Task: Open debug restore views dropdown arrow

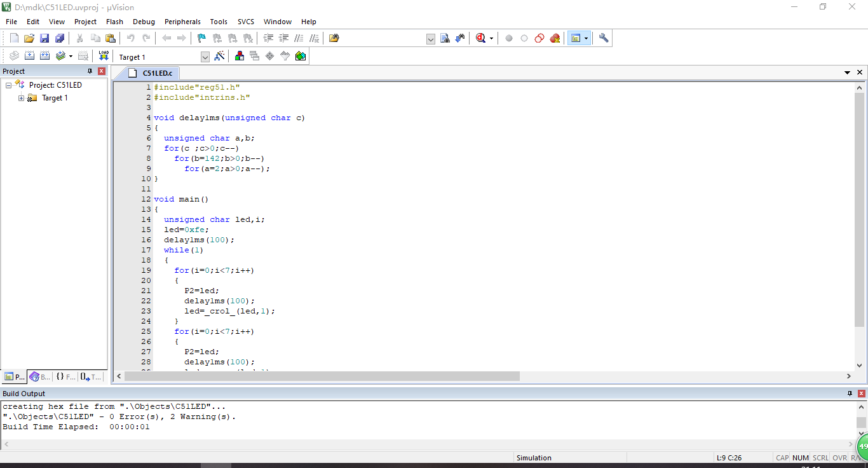Action: click(492, 38)
